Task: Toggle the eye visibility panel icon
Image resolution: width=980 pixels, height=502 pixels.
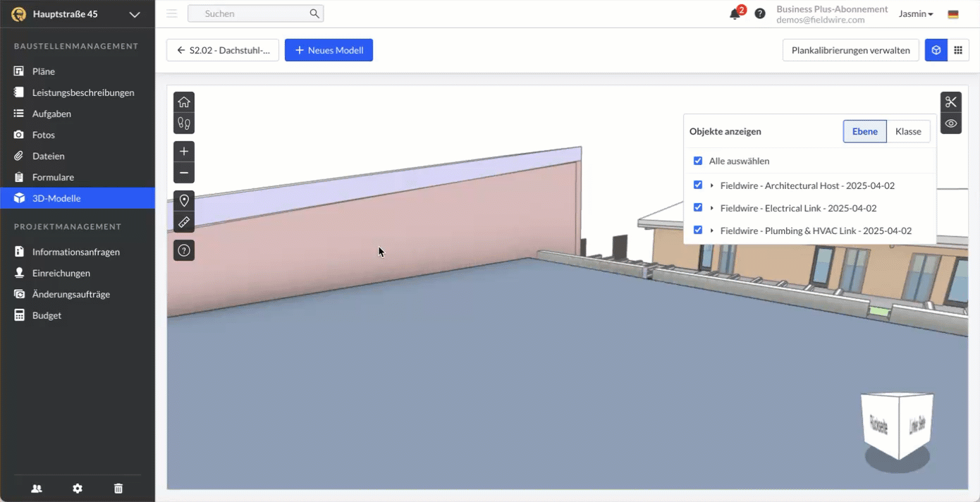Action: pyautogui.click(x=951, y=123)
